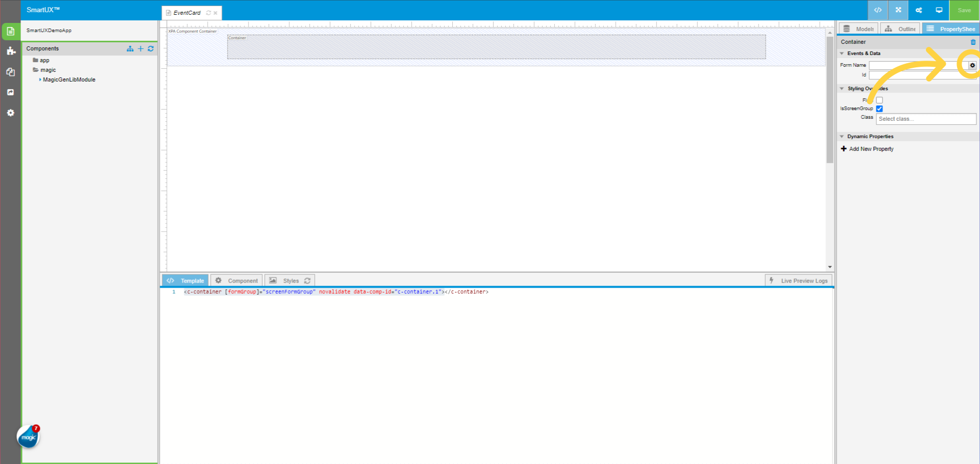Uncheck the IsScreenGroup checkbox
The height and width of the screenshot is (464, 980).
pyautogui.click(x=879, y=109)
